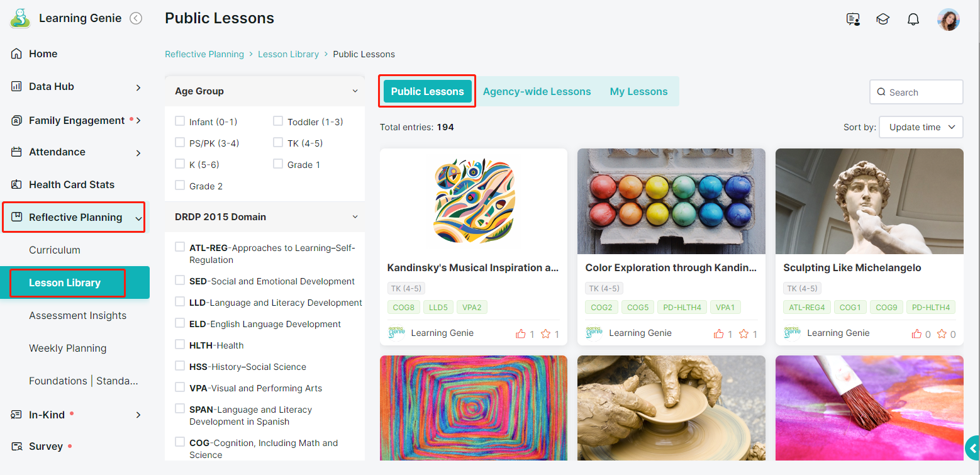Image resolution: width=980 pixels, height=475 pixels.
Task: Click the Health Card Stats icon
Action: coord(17,184)
